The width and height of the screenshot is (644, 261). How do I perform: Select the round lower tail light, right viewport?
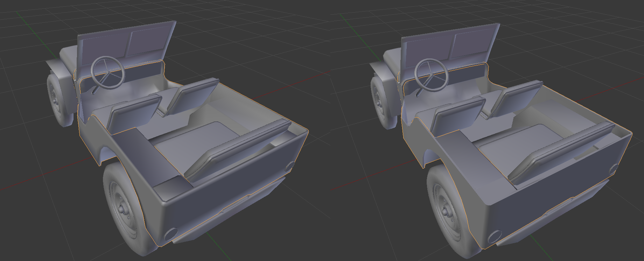point(495,237)
